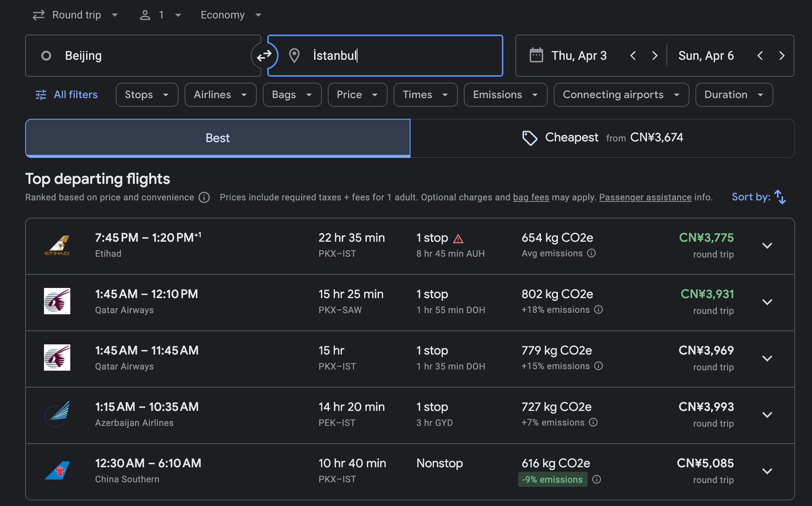This screenshot has height=506, width=812.
Task: Go to next return date
Action: pos(782,56)
